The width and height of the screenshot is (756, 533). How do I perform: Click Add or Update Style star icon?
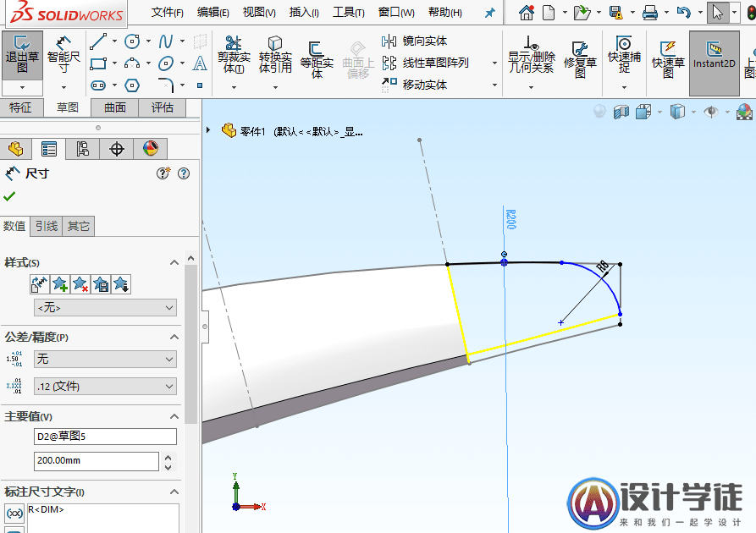60,284
